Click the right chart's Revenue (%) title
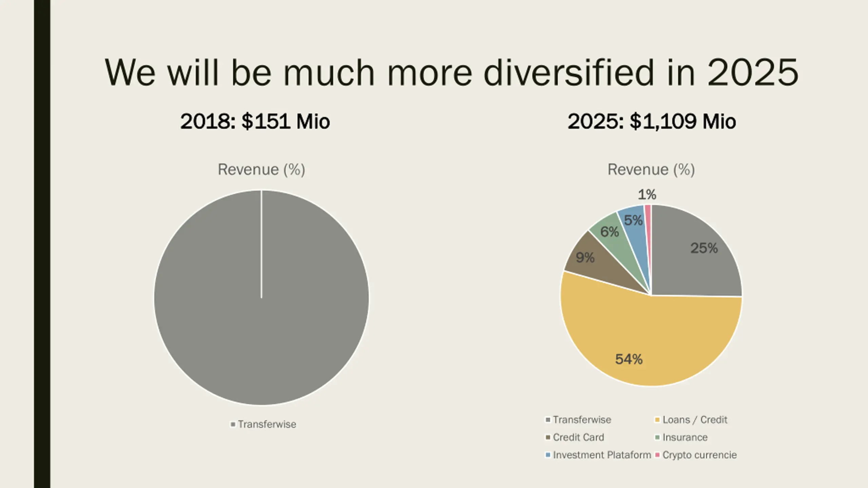Image resolution: width=868 pixels, height=488 pixels. 651,169
